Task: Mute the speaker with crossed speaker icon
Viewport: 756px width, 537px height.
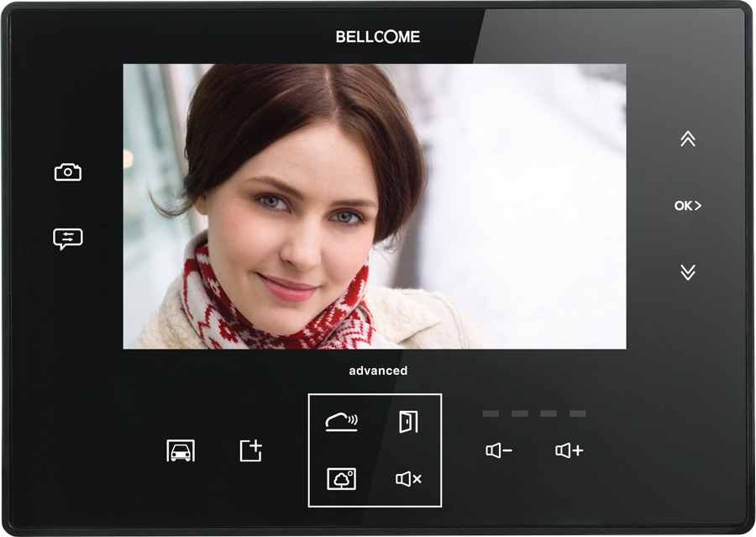Action: coord(408,479)
